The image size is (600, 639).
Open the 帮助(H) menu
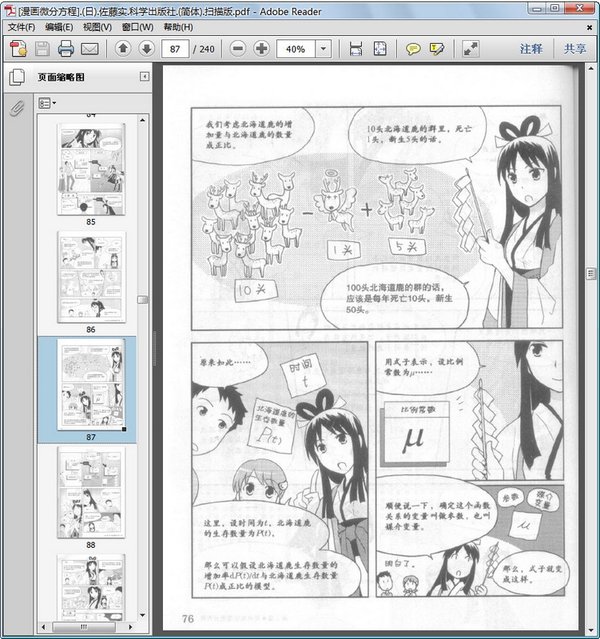pyautogui.click(x=178, y=27)
